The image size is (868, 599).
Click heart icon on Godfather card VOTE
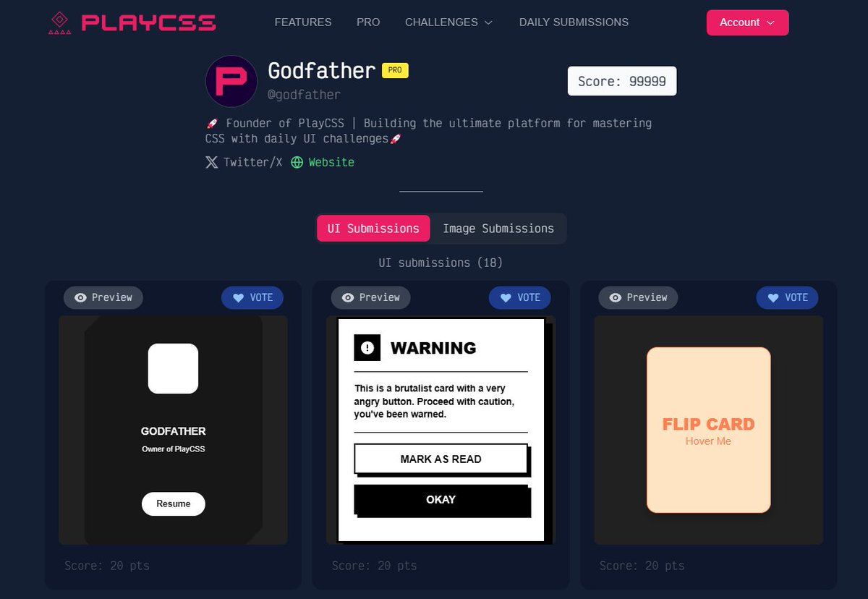[238, 297]
